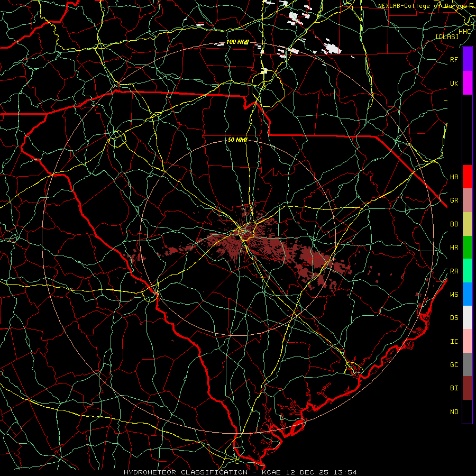Viewport: 476px width, 476px height.
Task: Click the IC legend label
Action: tap(454, 342)
